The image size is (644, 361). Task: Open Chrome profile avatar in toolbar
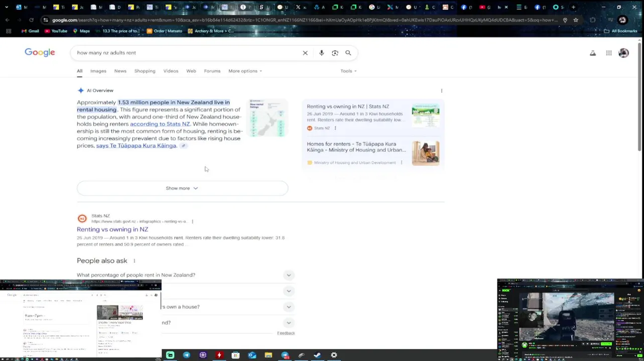[622, 20]
